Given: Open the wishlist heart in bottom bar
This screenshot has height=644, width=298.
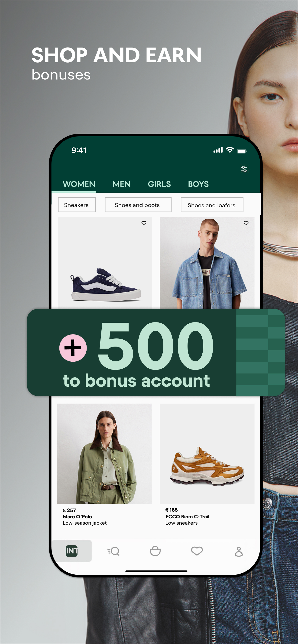Looking at the screenshot, I should 197,551.
